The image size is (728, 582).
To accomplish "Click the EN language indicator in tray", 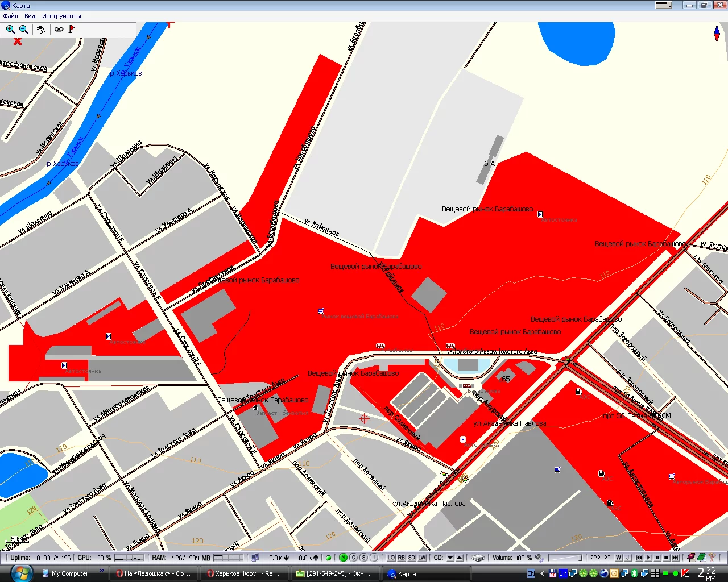I will click(531, 573).
